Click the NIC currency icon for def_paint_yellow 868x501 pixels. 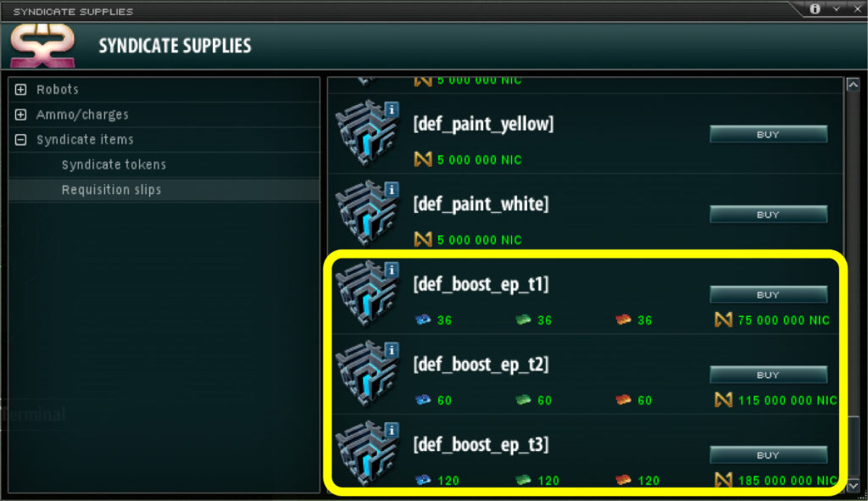(x=423, y=159)
